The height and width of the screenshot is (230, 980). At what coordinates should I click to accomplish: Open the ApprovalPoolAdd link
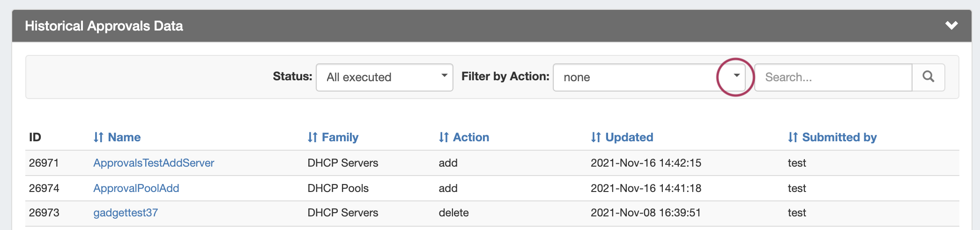click(x=136, y=188)
